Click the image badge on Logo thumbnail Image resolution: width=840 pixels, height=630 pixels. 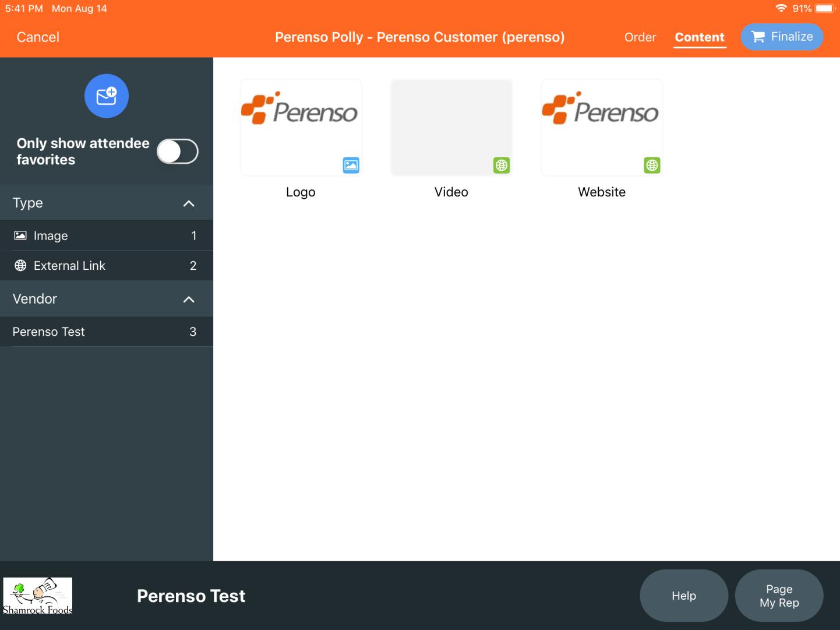pos(351,166)
